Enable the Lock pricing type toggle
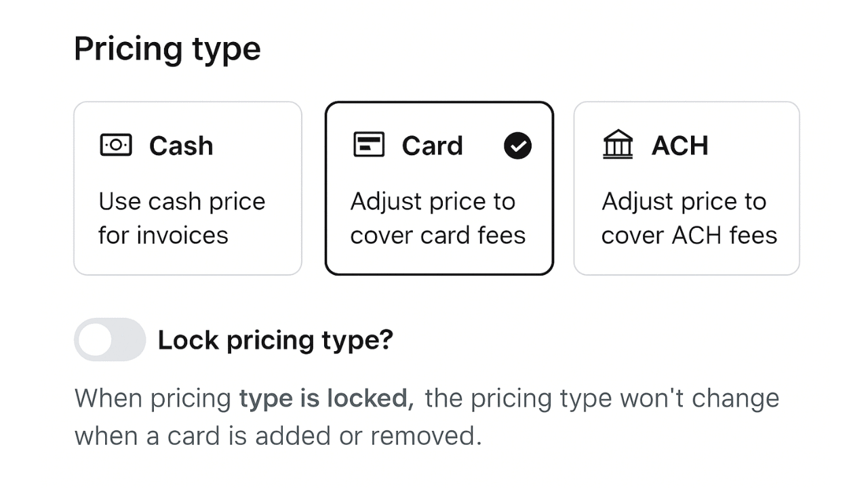Screen dimensions: 868x488 coord(110,340)
